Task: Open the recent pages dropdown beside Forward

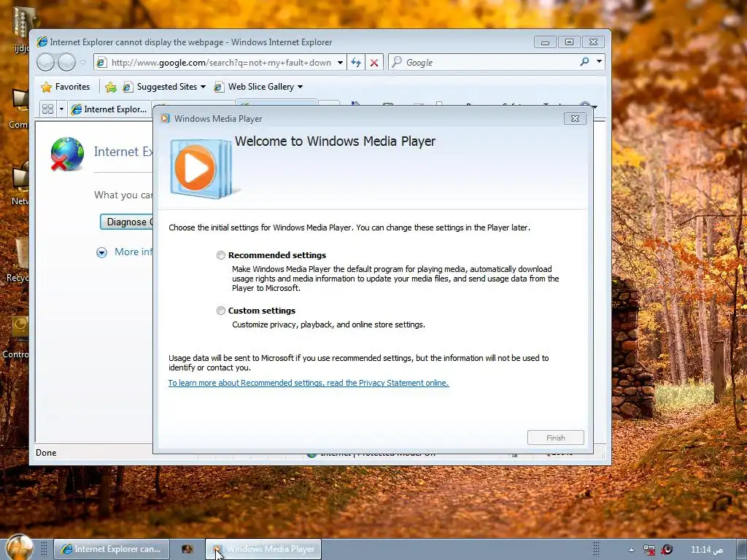Action: (83, 63)
